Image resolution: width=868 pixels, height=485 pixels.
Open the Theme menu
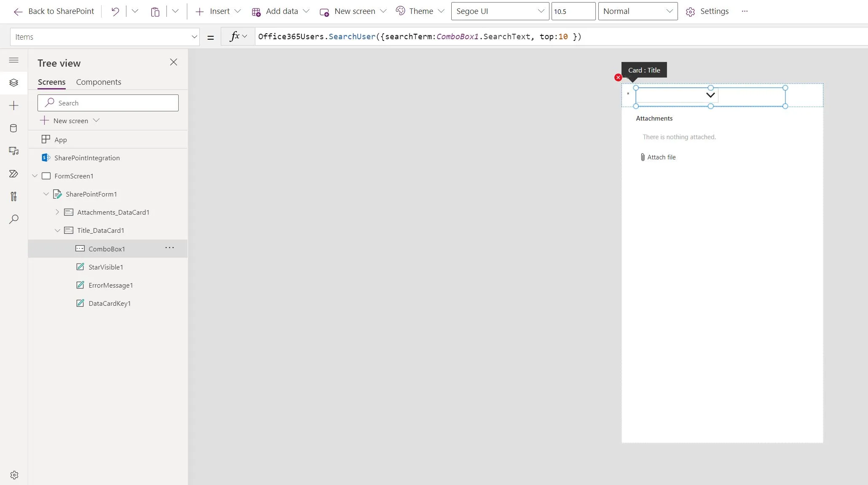[420, 11]
